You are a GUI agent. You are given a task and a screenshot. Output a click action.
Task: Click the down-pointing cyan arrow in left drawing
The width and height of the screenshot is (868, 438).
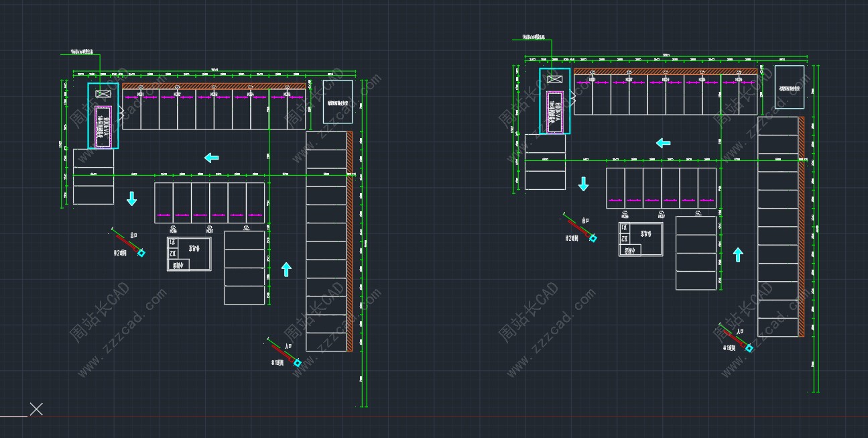pyautogui.click(x=131, y=199)
